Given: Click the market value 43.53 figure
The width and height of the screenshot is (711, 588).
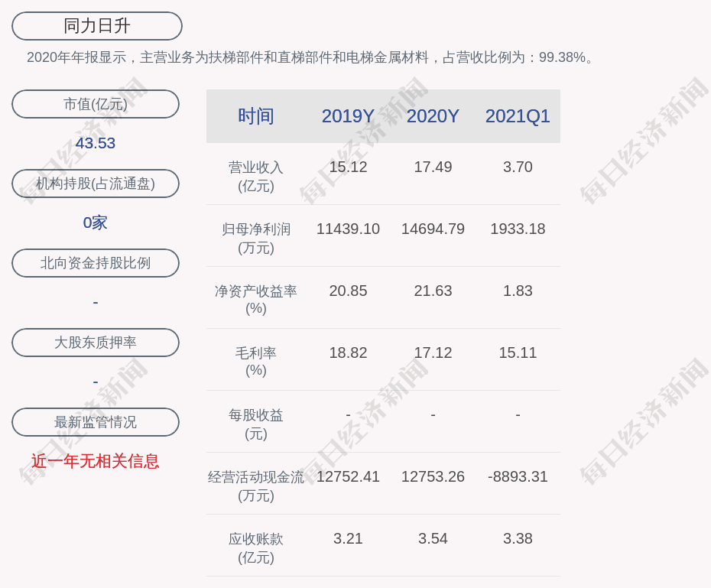Looking at the screenshot, I should tap(96, 143).
